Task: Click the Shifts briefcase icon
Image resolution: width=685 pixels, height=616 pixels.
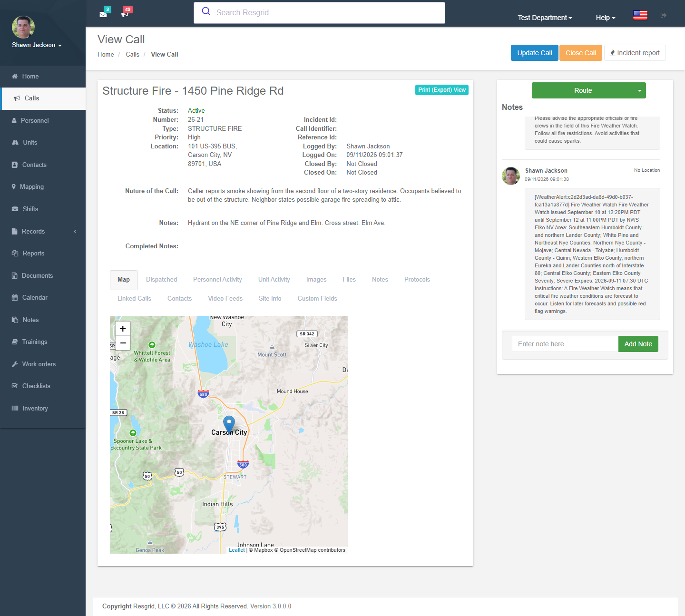Action: coord(15,209)
